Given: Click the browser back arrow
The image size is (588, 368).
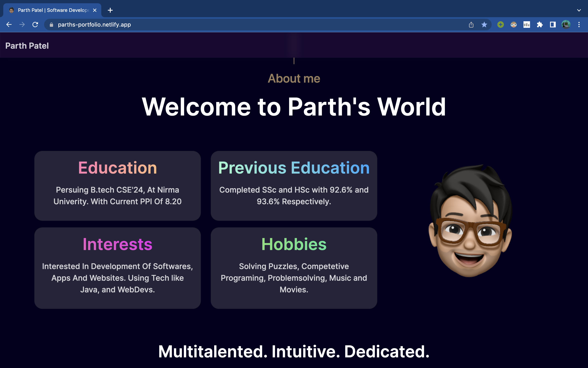Looking at the screenshot, I should (x=9, y=25).
